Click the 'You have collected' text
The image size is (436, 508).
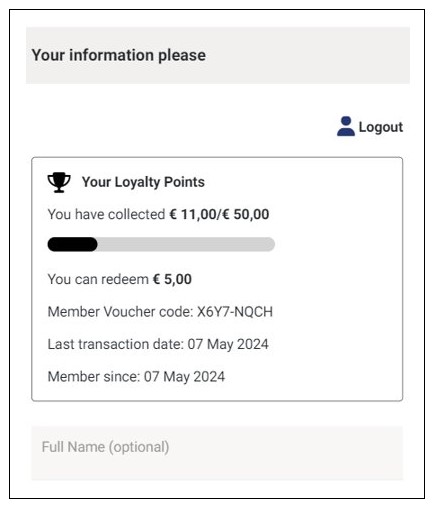coord(106,214)
